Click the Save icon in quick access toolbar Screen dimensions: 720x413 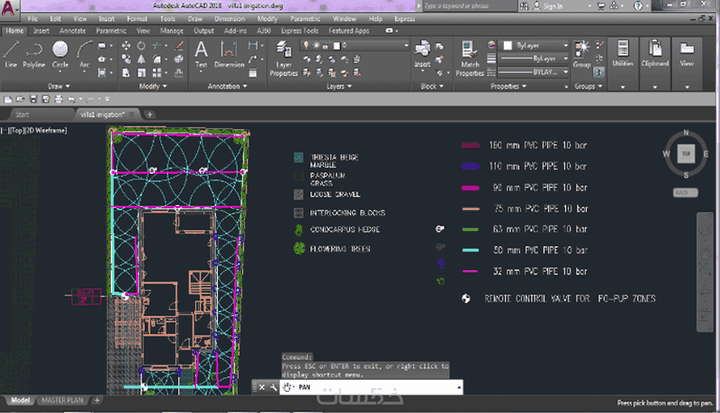coord(33,99)
